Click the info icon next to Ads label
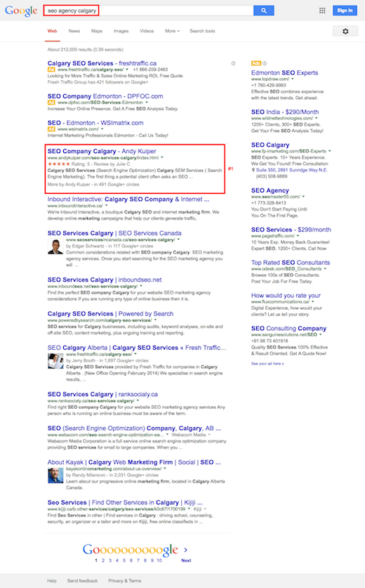The height and width of the screenshot is (588, 365). click(x=265, y=63)
